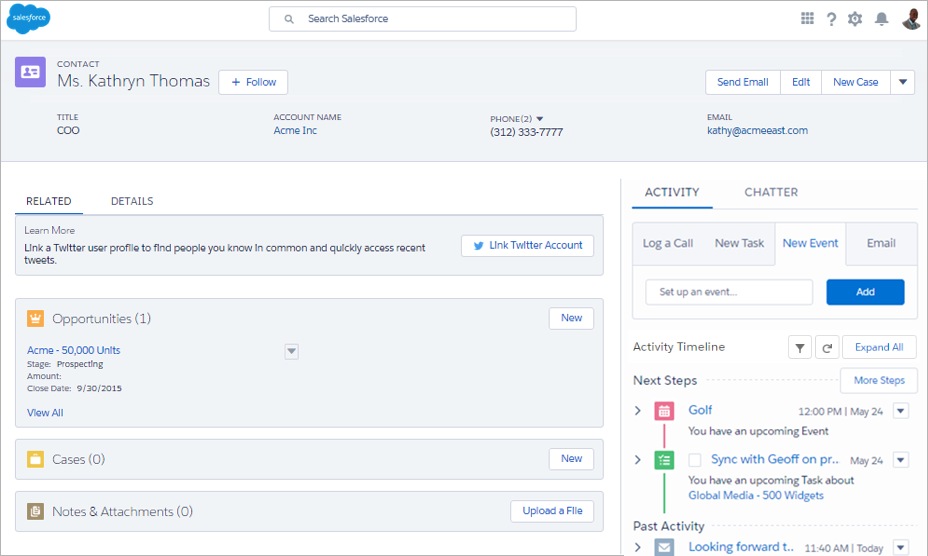This screenshot has height=556, width=928.
Task: Open the Acme opportunity row dropdown
Action: [291, 351]
